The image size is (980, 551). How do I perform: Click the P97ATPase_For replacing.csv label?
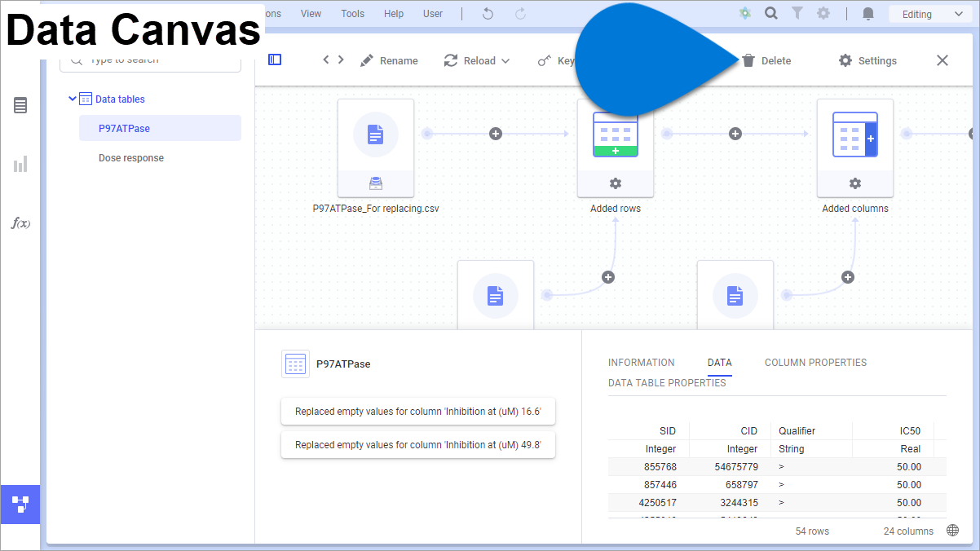click(376, 209)
